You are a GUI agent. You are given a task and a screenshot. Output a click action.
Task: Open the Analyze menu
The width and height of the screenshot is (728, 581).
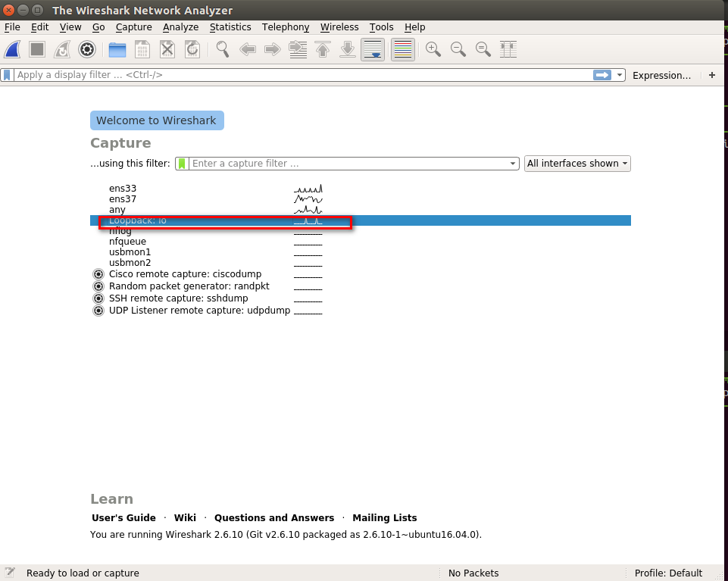(180, 27)
